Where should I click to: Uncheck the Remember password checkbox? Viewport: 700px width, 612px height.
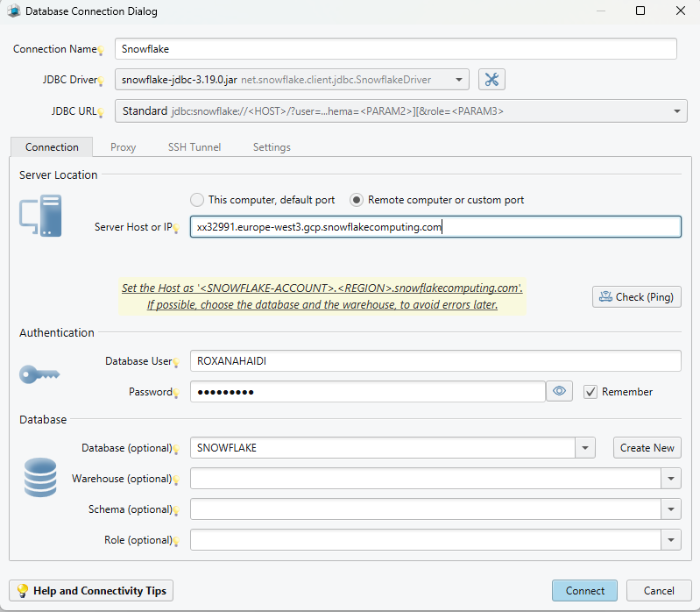click(590, 392)
